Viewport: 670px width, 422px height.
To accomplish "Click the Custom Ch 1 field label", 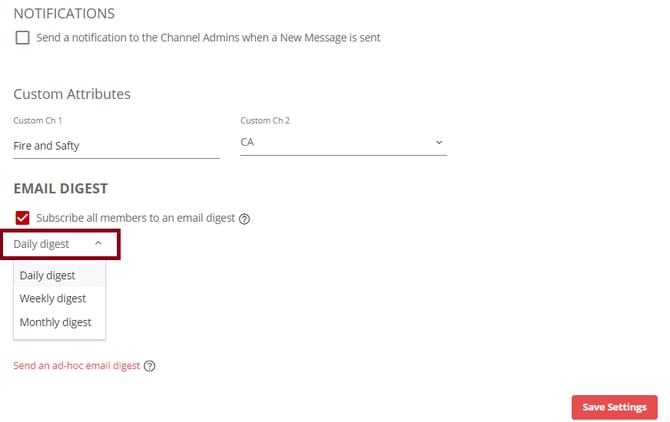I will pos(38,120).
